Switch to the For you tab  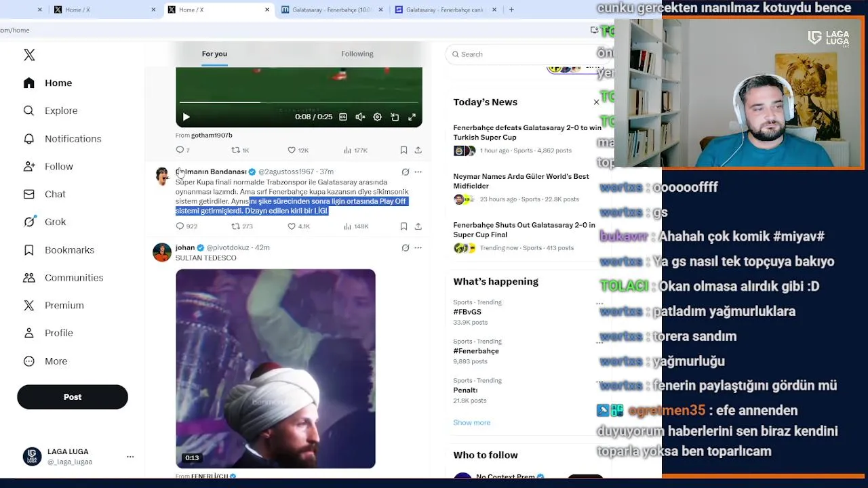pos(214,54)
